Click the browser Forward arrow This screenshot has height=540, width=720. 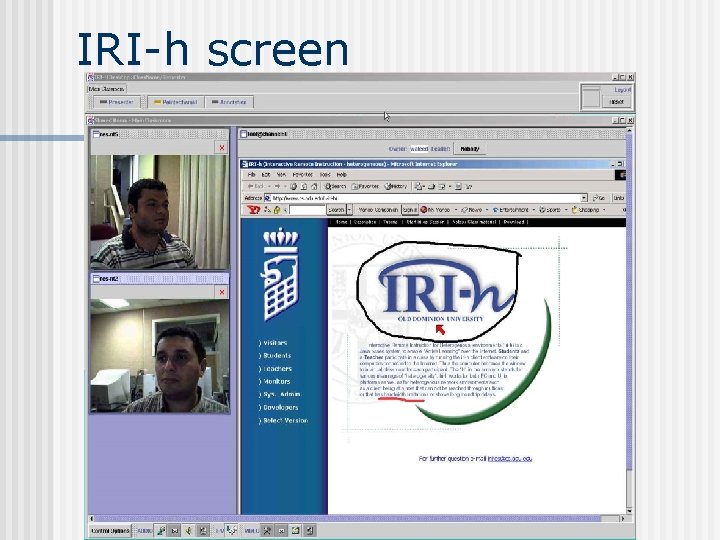277,186
